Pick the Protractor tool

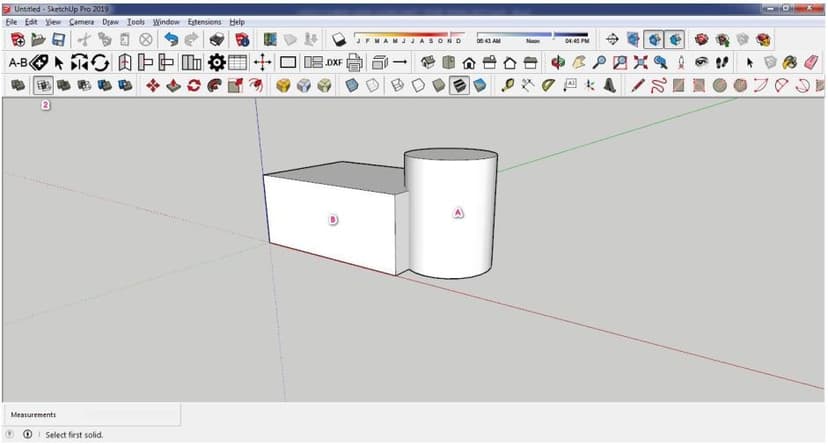(x=549, y=85)
